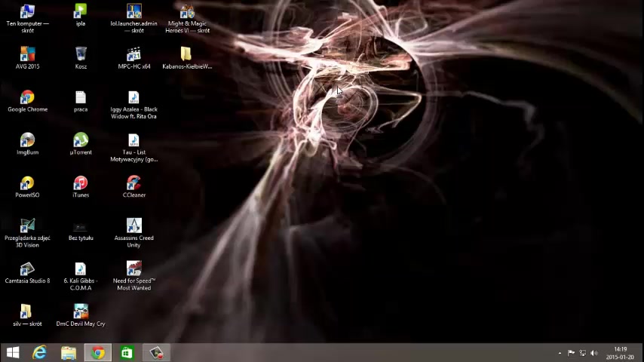The height and width of the screenshot is (362, 644).
Task: Select Assassins Creed Unity shortcut
Action: point(133,227)
